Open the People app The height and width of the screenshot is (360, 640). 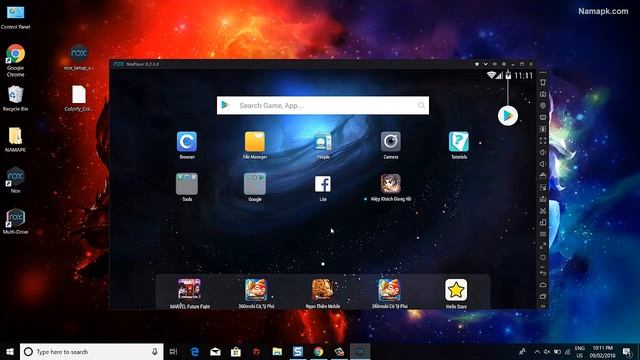[323, 142]
